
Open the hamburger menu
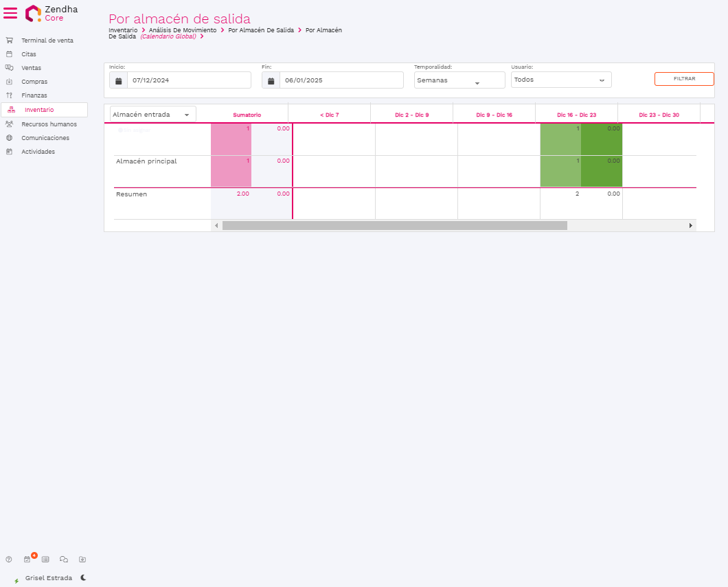pos(10,13)
